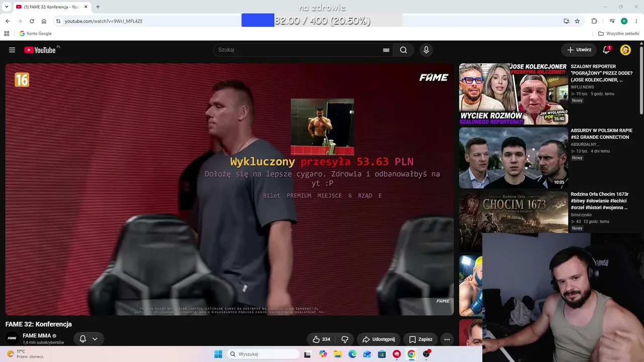Open the Chrome extensions menu
644x362 pixels.
pos(594,21)
